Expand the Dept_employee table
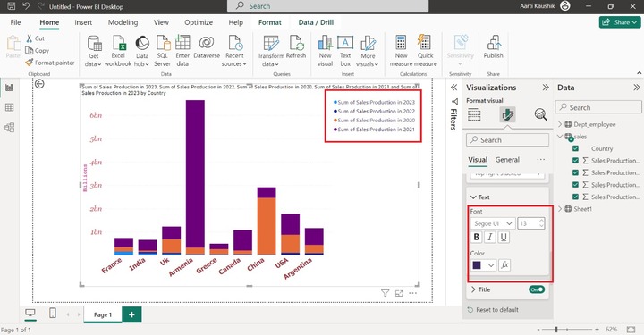 [x=560, y=124]
